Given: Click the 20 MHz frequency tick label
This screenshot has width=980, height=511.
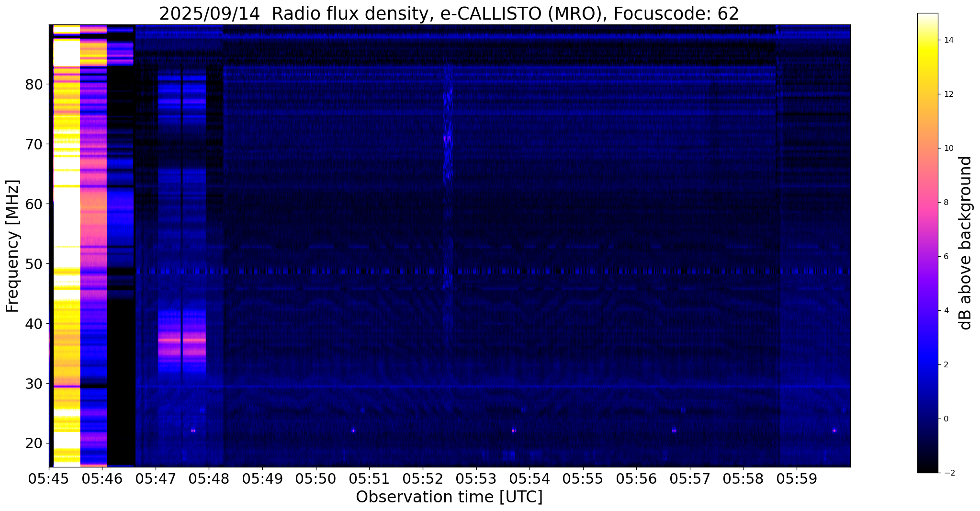Looking at the screenshot, I should [x=34, y=443].
